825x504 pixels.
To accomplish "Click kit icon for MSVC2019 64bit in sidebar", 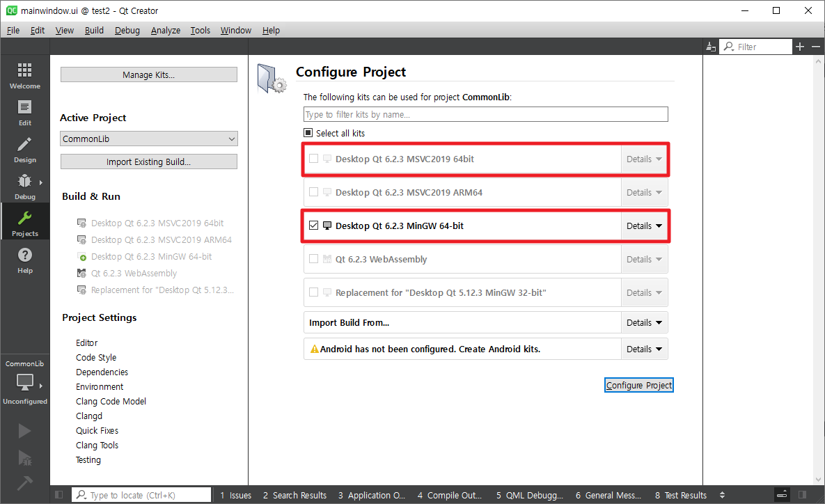I will [81, 223].
